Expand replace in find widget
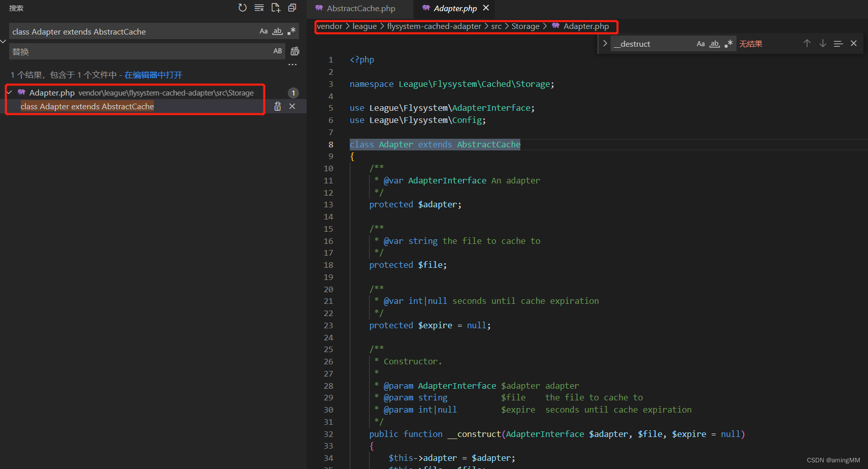This screenshot has width=868, height=469. [605, 44]
